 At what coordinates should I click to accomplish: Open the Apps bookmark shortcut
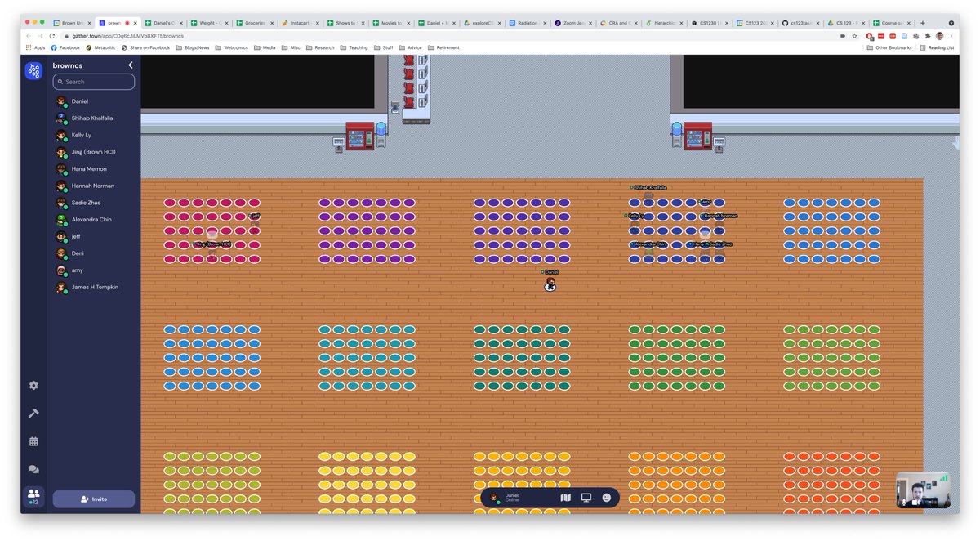tap(35, 47)
